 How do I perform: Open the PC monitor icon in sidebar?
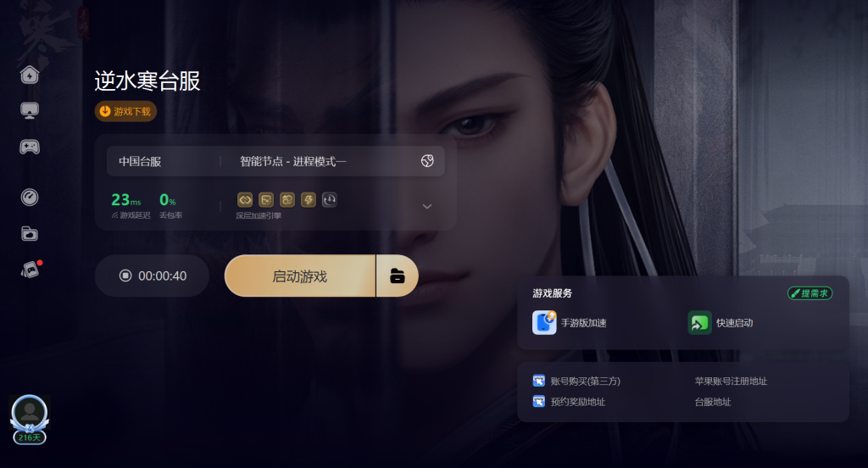point(30,111)
